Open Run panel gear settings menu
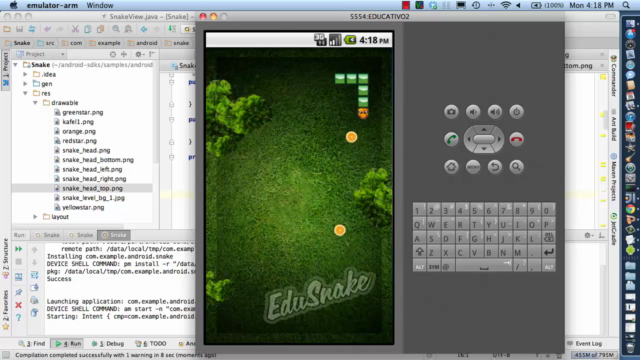Screen dimensions: 640x360 (x=588, y=235)
